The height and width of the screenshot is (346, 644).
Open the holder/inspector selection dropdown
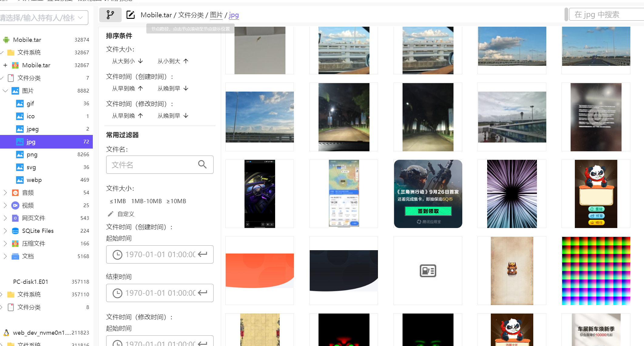click(44, 18)
